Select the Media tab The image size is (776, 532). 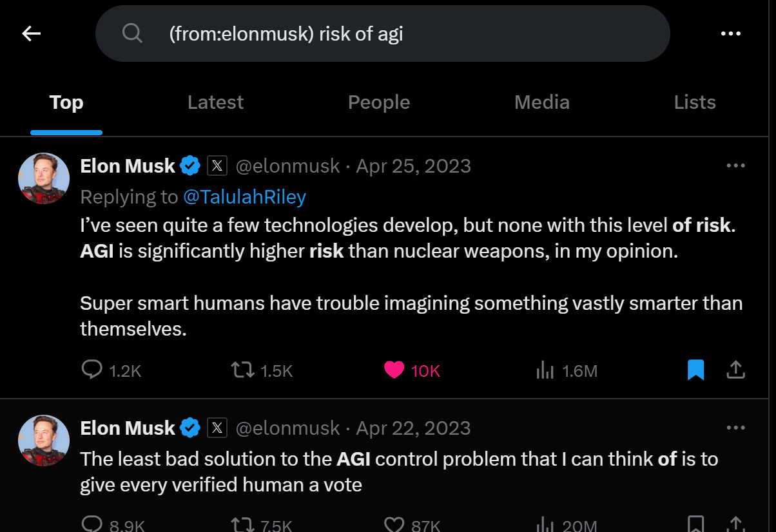tap(541, 102)
